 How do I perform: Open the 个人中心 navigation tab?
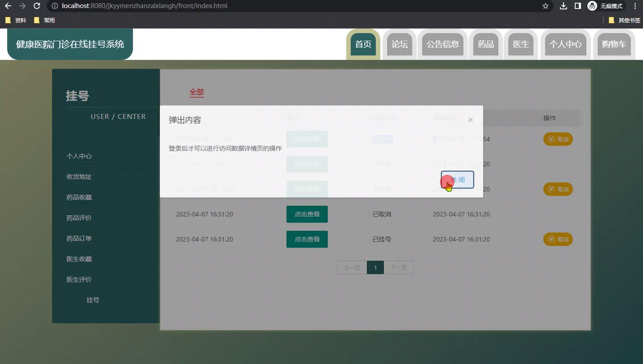click(565, 44)
